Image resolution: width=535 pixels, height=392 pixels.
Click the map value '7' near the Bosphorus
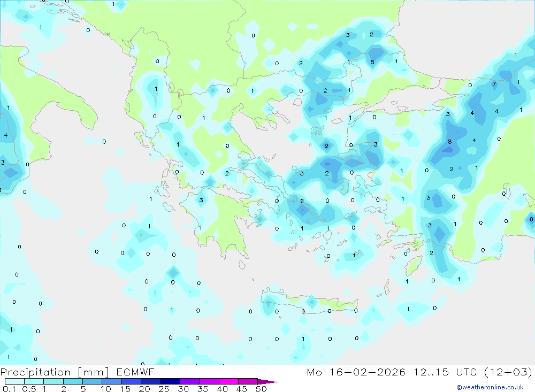[494, 84]
